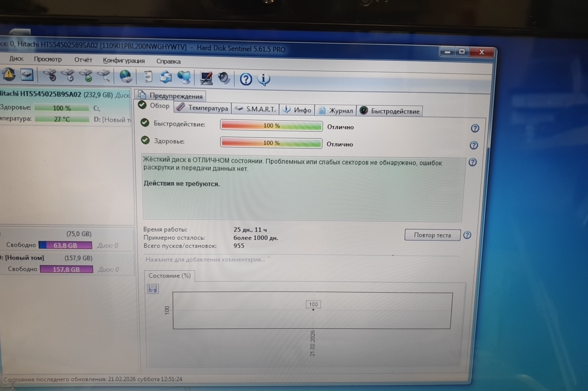Save the graph using the floppy disk icon
This screenshot has height=391, width=588.
point(153,289)
